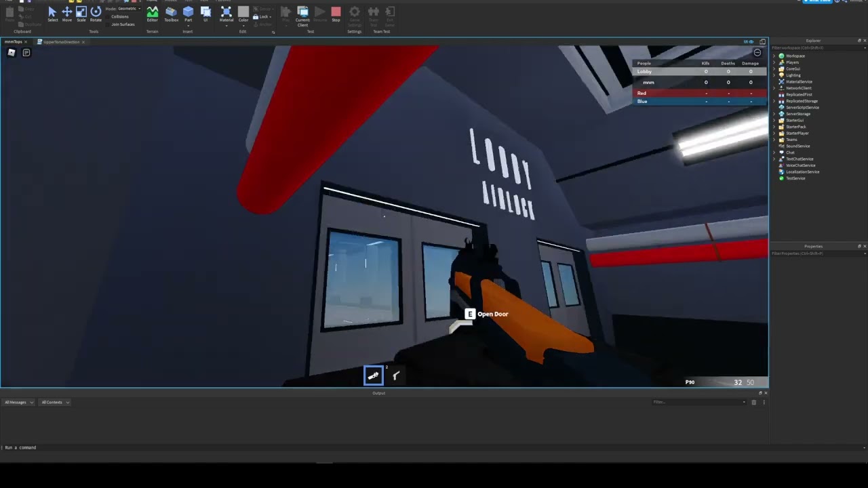
Task: Click the Paste clipboard button
Action: (x=9, y=15)
